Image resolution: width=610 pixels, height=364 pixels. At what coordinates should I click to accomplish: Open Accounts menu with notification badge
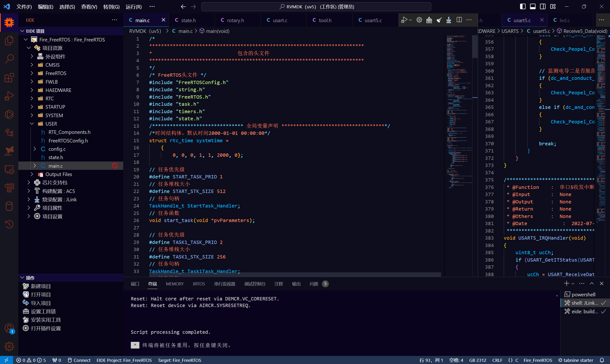coord(9,329)
